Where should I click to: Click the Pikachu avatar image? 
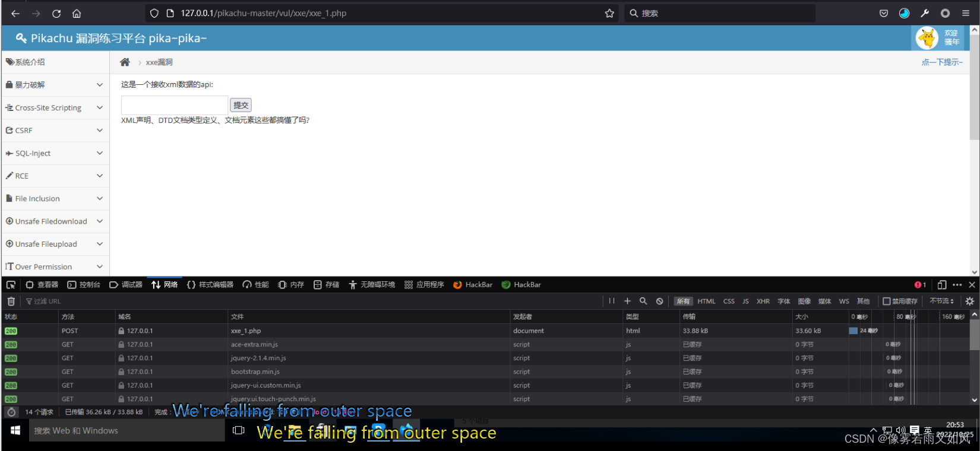click(x=927, y=38)
